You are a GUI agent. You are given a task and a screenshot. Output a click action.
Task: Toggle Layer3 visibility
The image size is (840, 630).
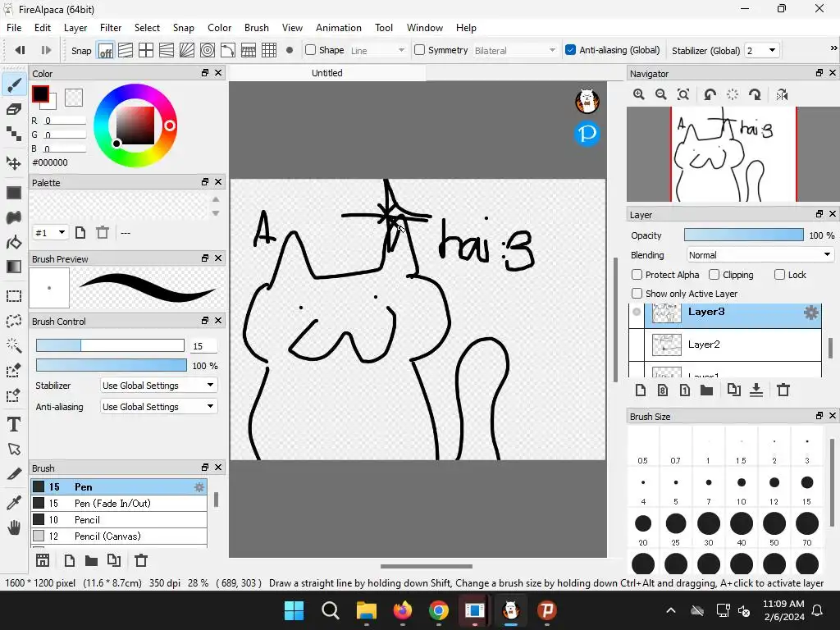pos(637,312)
